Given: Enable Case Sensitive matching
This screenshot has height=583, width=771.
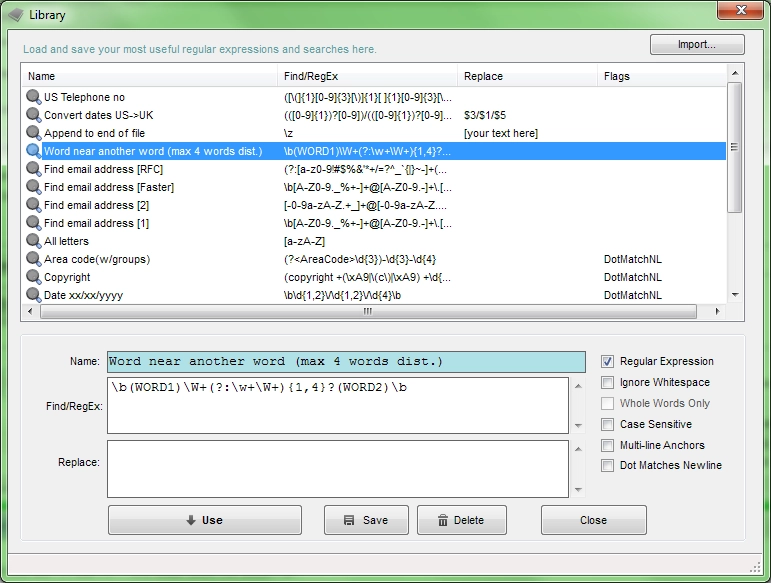Looking at the screenshot, I should click(x=607, y=424).
